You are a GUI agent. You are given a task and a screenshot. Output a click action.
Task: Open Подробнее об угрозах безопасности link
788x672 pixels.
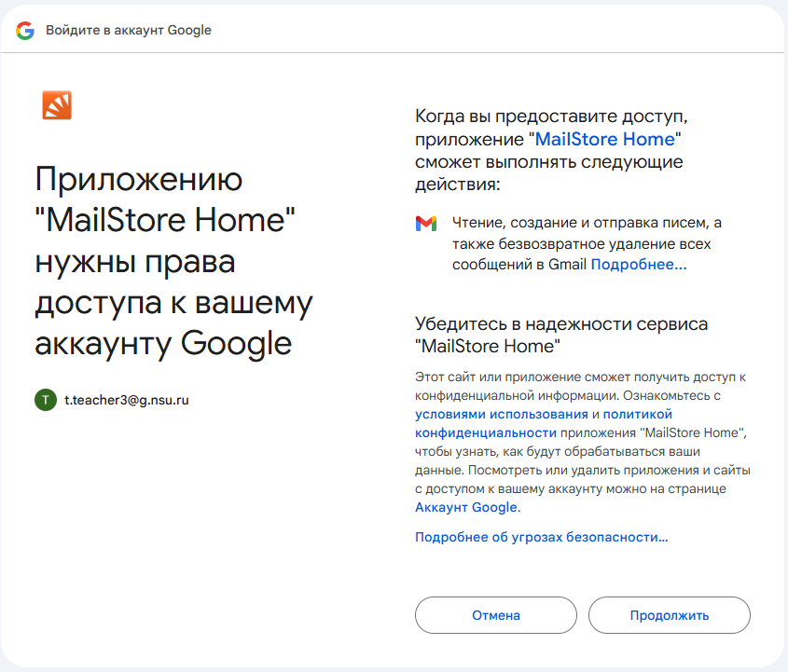541,537
